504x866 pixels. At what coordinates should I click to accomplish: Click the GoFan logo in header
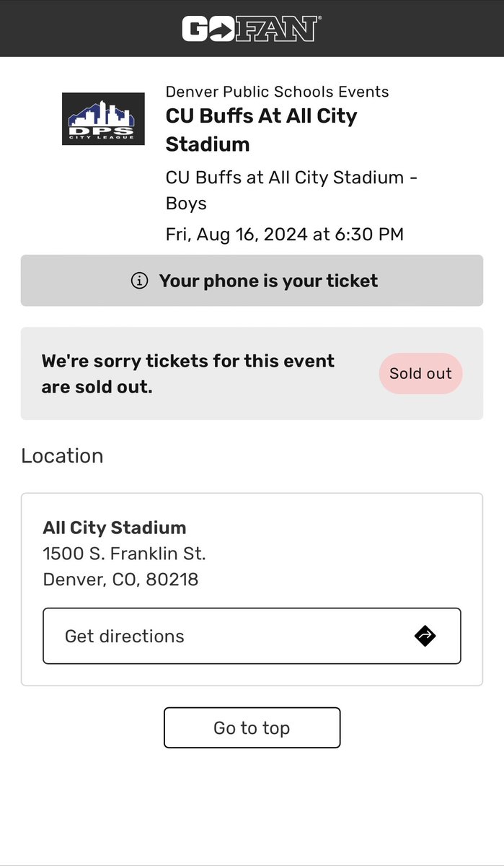pos(252,29)
